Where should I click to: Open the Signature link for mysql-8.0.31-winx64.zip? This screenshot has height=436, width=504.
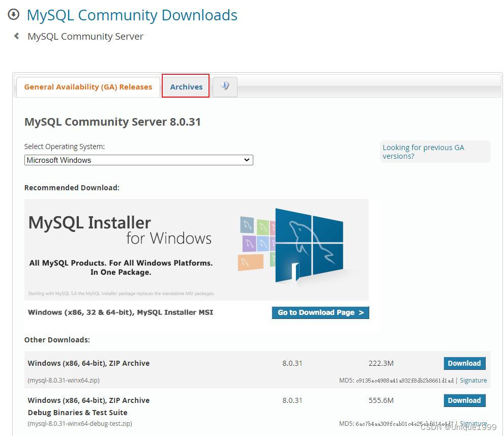pos(473,381)
